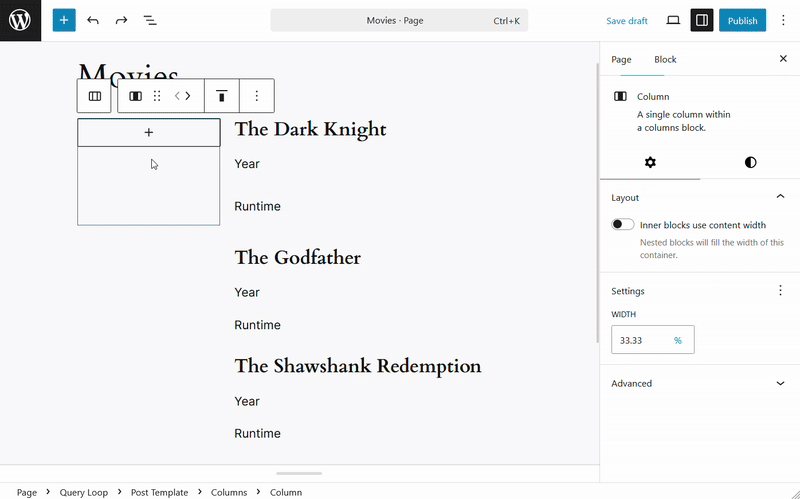Click Runtime under The Shawshank Redemption
The width and height of the screenshot is (800, 499).
[x=257, y=434]
